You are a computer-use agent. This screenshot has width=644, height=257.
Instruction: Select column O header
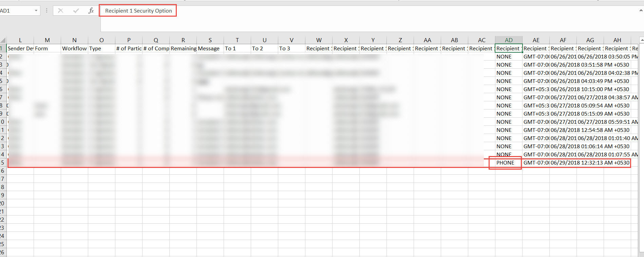point(101,40)
